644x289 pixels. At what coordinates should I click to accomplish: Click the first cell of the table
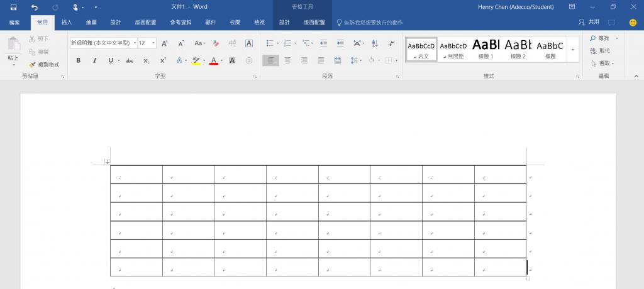136,175
